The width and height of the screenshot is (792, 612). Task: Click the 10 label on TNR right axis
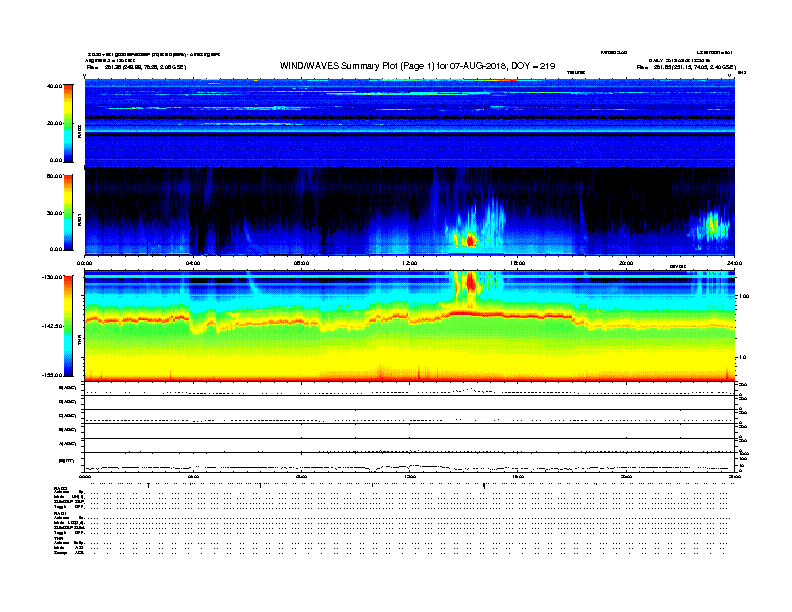[743, 357]
